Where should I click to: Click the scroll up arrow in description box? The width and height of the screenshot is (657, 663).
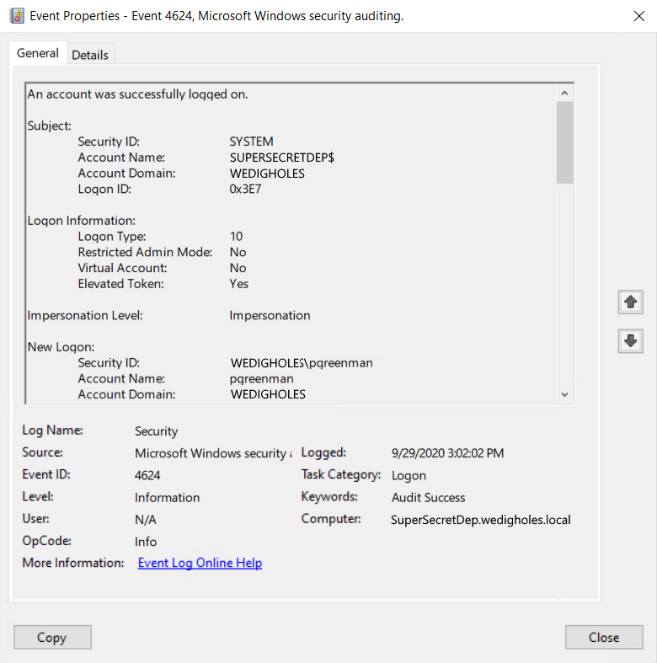point(564,93)
